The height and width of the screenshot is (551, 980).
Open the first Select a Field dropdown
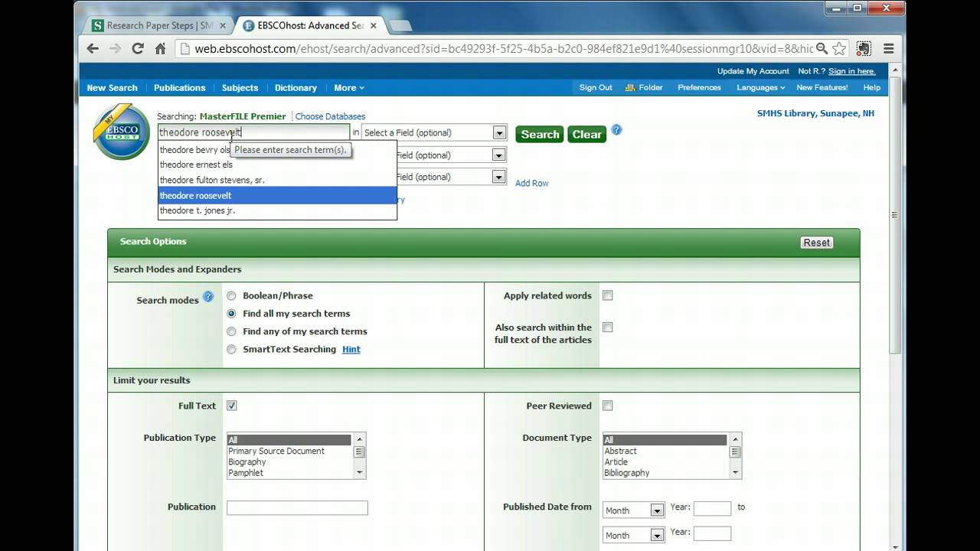(x=434, y=132)
